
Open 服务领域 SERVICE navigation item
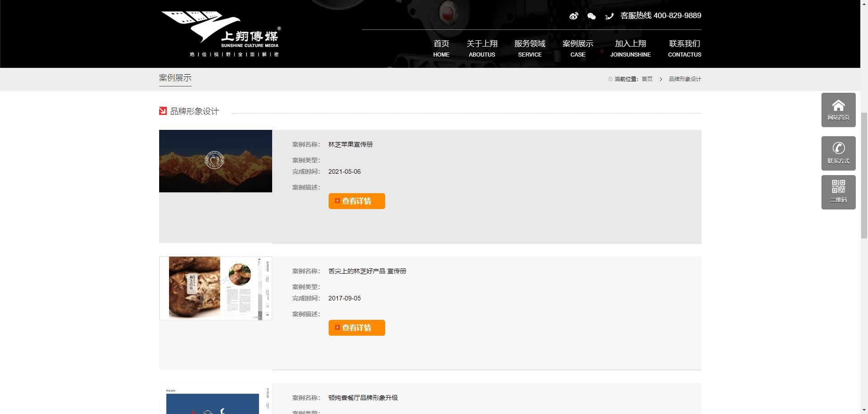coord(530,48)
